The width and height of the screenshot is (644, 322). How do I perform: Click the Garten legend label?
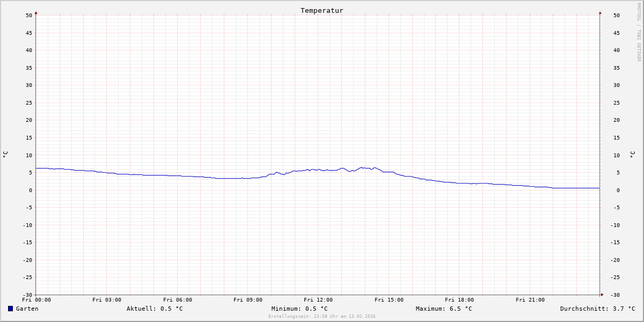tap(27, 309)
